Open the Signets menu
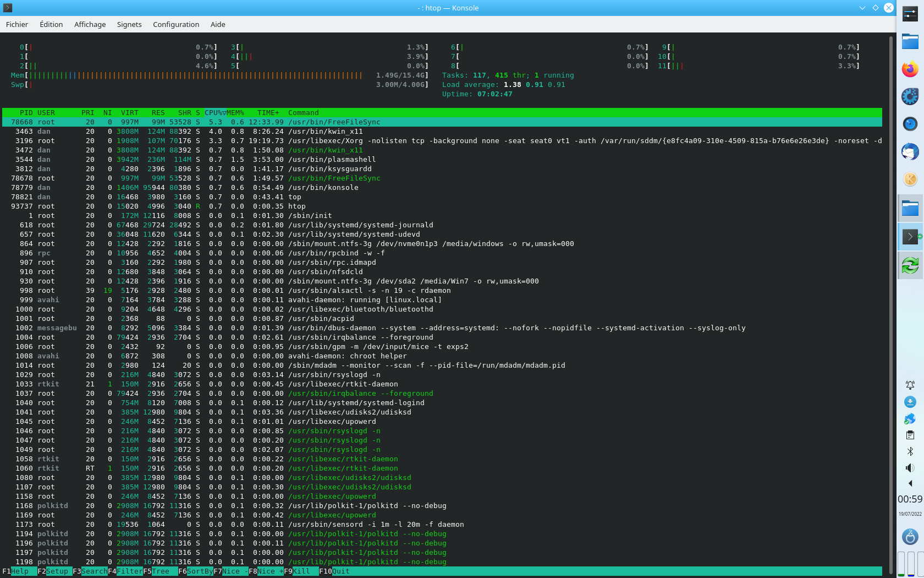Viewport: 924px width, 578px height. point(129,24)
